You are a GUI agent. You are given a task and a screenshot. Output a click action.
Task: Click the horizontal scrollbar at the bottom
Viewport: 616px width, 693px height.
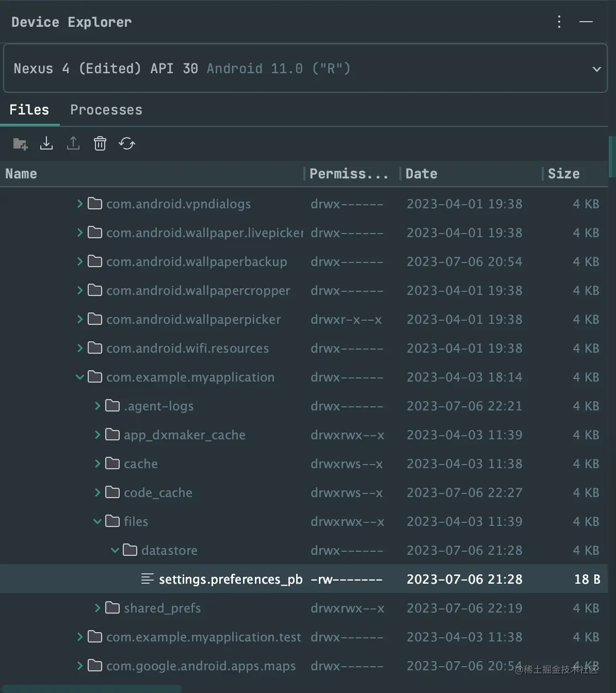91,689
